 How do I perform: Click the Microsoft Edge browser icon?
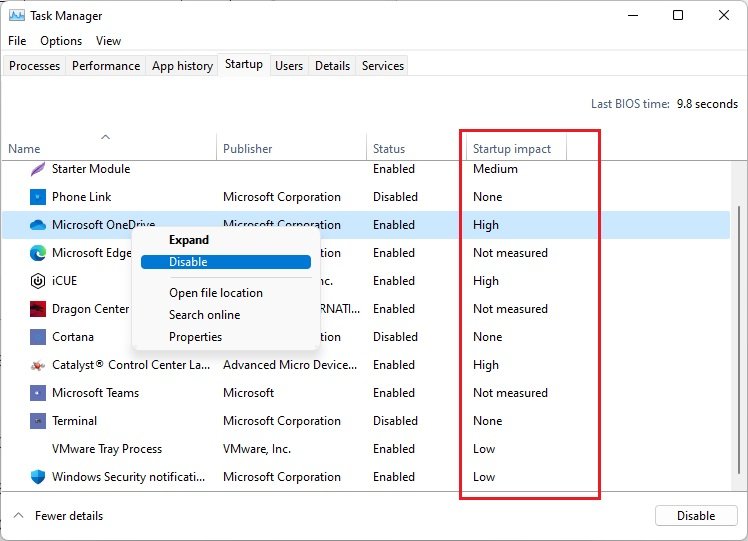click(38, 253)
